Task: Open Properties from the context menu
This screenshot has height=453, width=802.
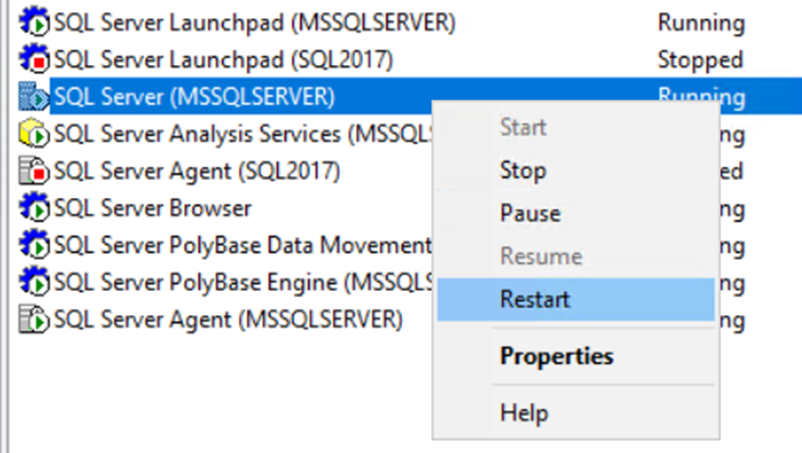Action: tap(556, 356)
